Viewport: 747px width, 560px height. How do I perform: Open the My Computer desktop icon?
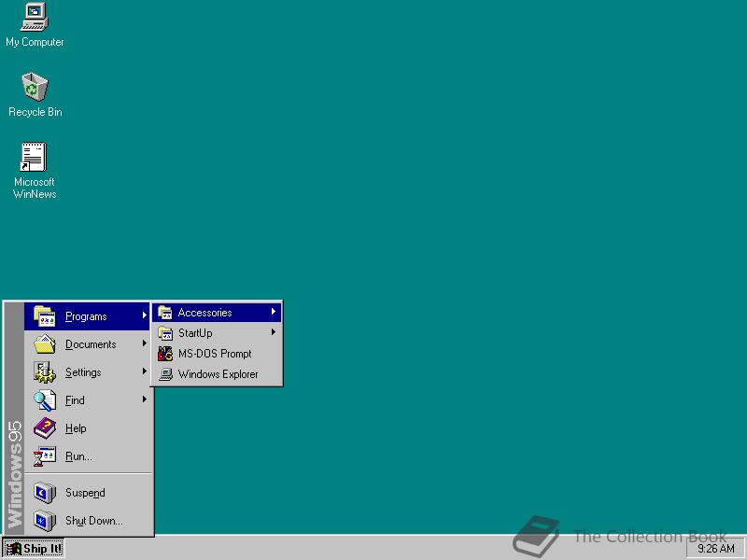point(35,17)
